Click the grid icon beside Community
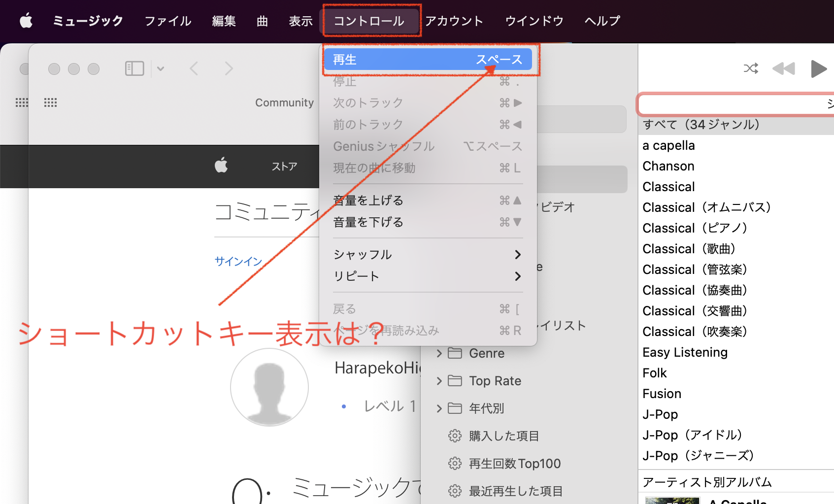Viewport: 834px width, 504px height. pyautogui.click(x=50, y=102)
